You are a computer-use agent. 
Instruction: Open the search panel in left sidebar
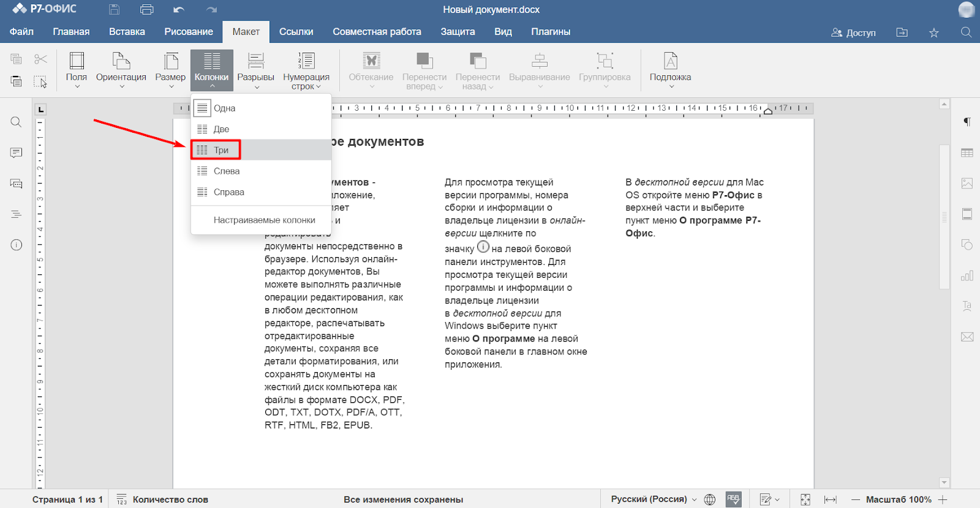tap(17, 122)
